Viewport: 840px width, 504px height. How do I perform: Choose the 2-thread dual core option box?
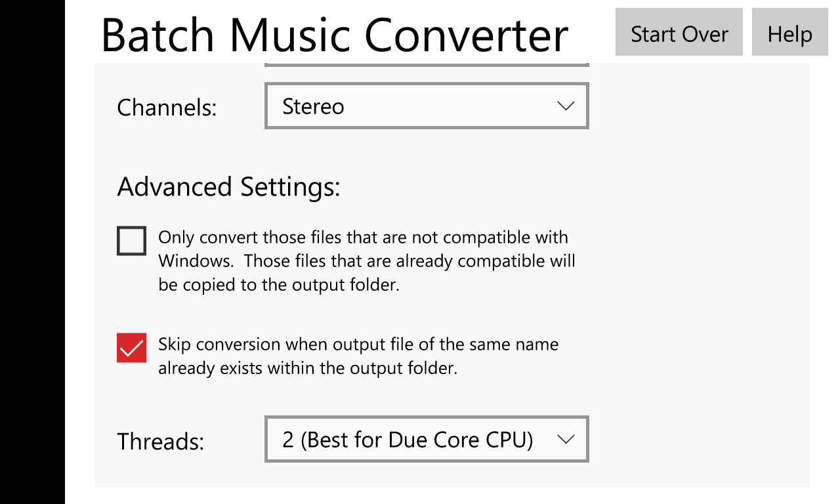(x=427, y=439)
